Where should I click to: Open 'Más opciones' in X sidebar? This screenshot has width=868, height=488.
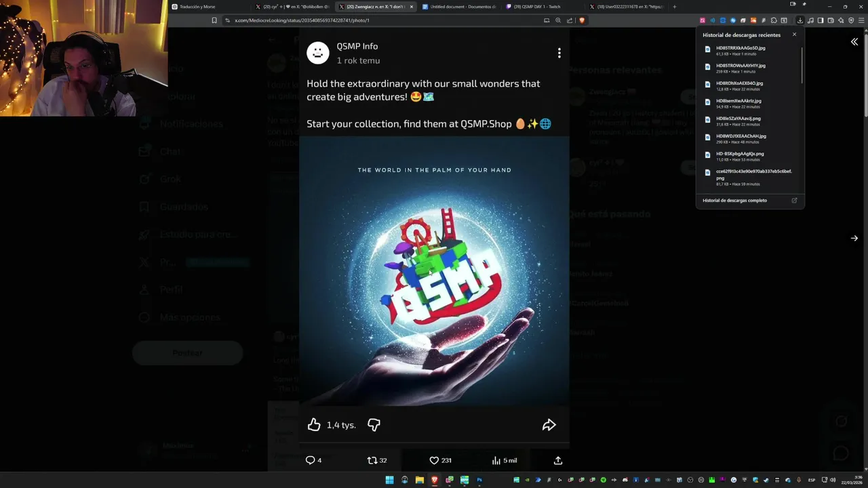pos(179,317)
